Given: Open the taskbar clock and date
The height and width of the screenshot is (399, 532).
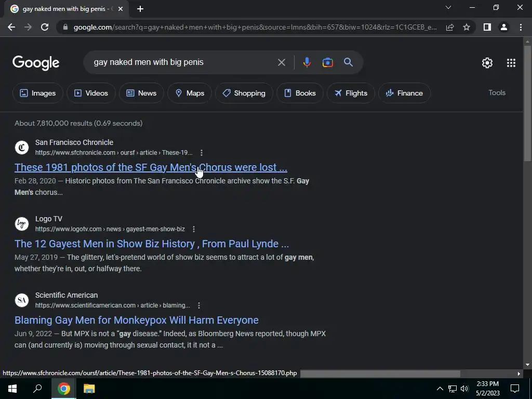Looking at the screenshot, I should point(487,389).
